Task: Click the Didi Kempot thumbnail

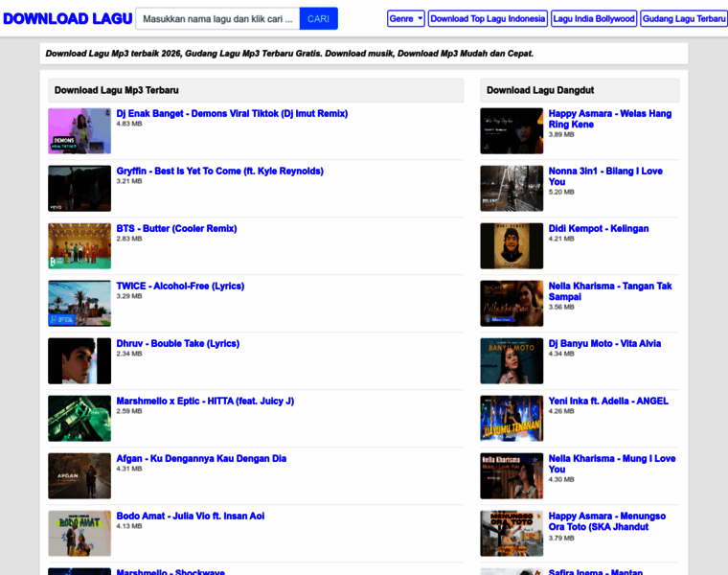Action: point(512,246)
